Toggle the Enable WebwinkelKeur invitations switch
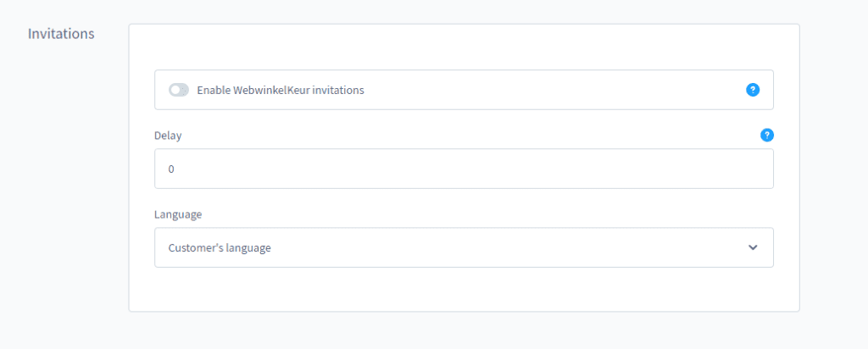Screen dimensions: 868x349 [179, 90]
